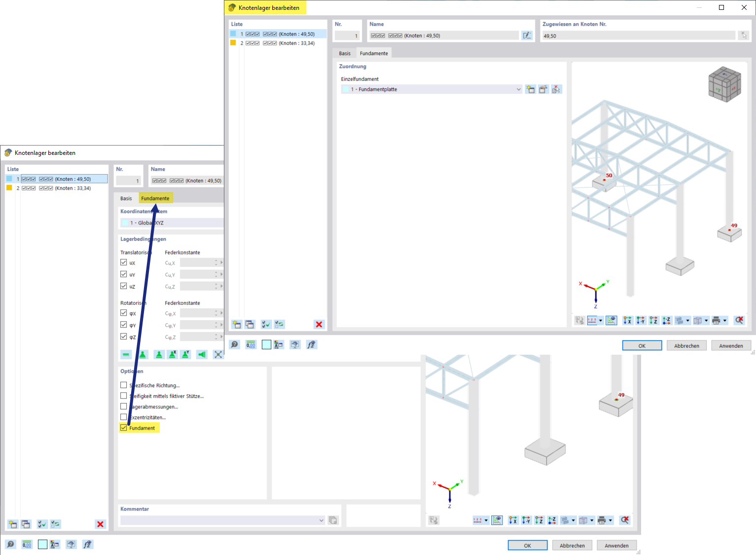Screen dimensions: 756x555
Task: Click view in -Y direction in front dialog
Action: coord(641,321)
